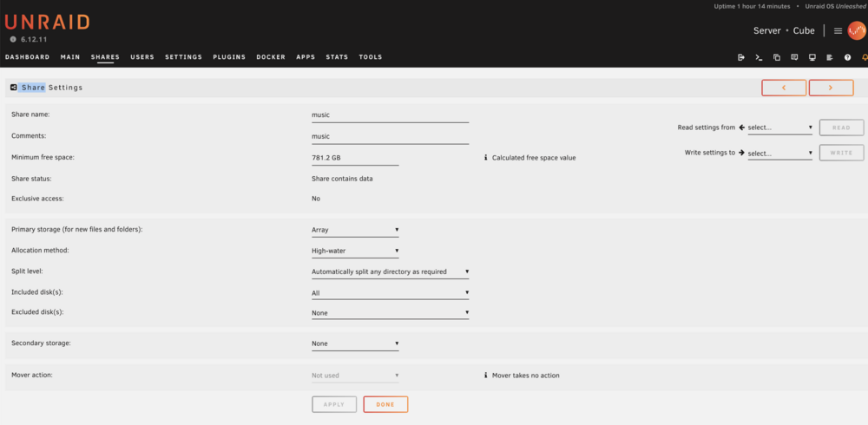Click the Read button
This screenshot has height=425, width=868.
[841, 127]
